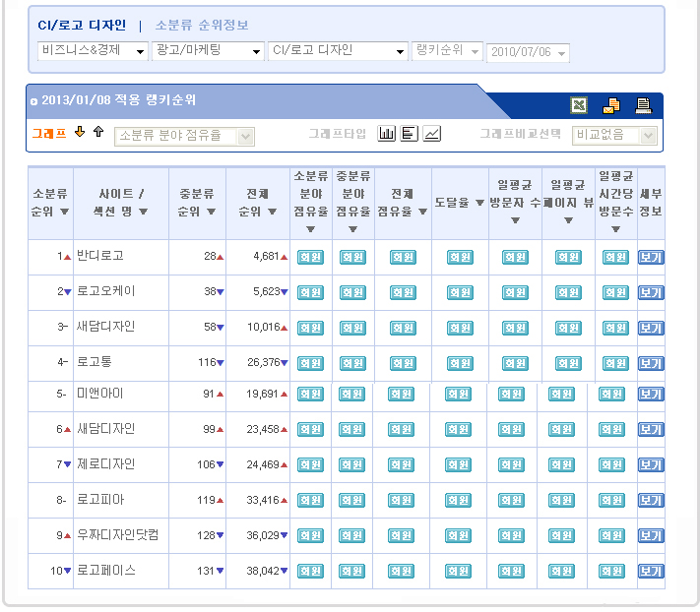
Task: Click the graph down arrow icon
Action: (81, 133)
